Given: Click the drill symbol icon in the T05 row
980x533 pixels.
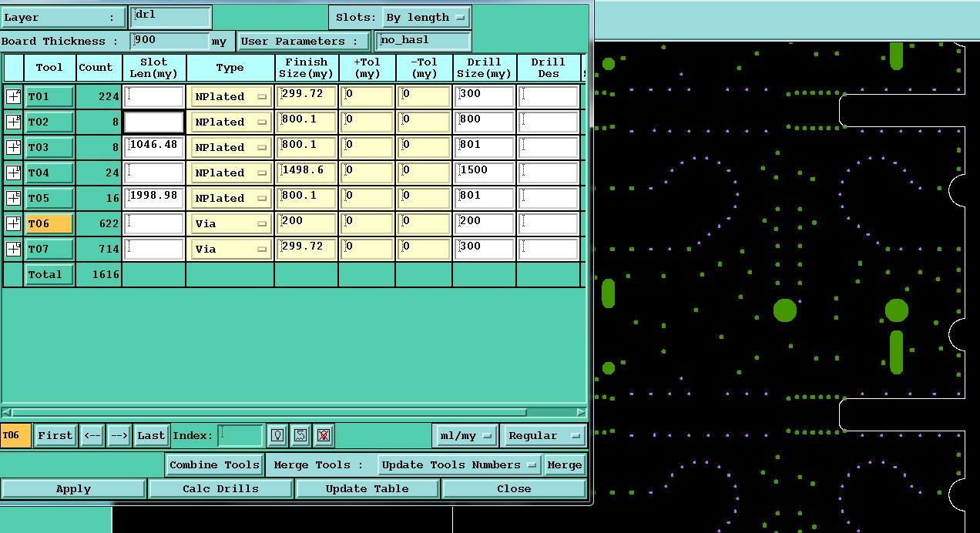Looking at the screenshot, I should (14, 198).
